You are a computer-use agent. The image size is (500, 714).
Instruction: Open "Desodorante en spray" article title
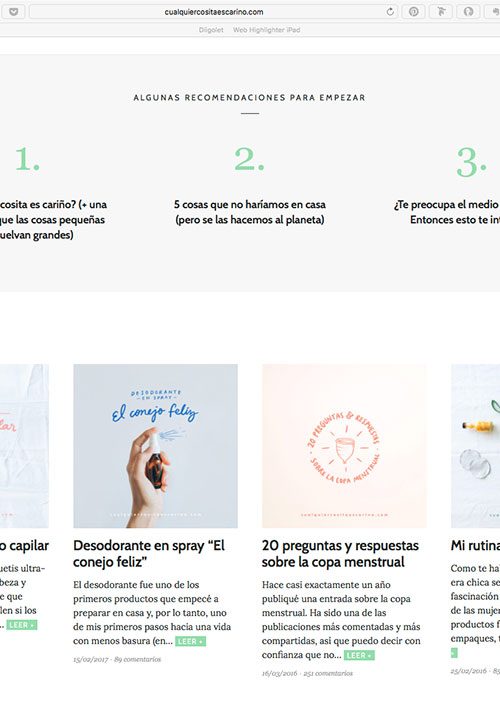tap(149, 554)
